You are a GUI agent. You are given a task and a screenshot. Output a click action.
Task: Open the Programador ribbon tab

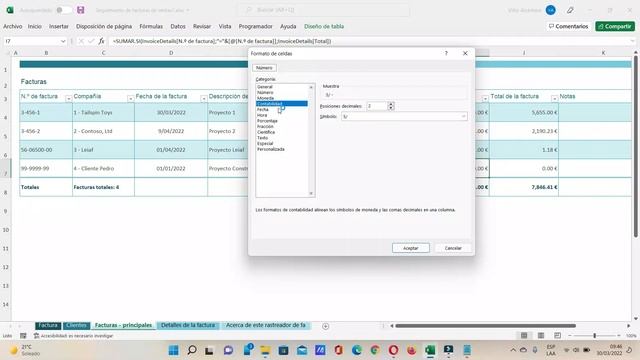[x=256, y=26]
